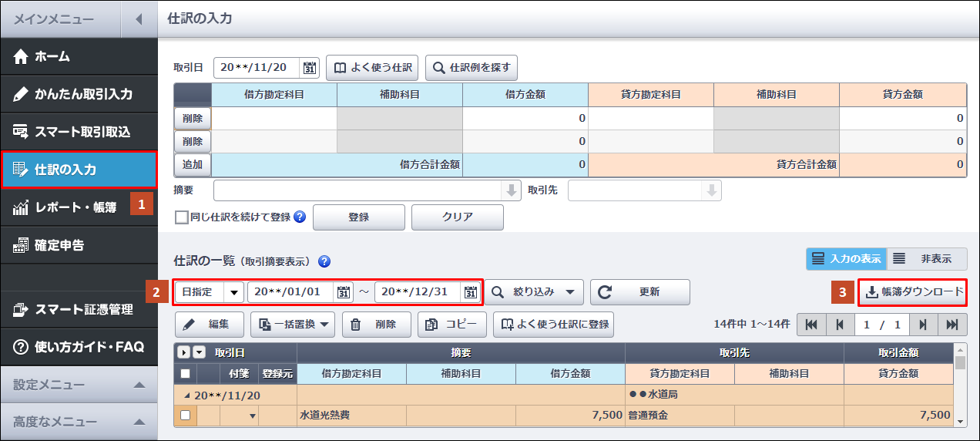980x441 pixels.
Task: Open 確定申告 in the sidebar
Action: tap(79, 245)
